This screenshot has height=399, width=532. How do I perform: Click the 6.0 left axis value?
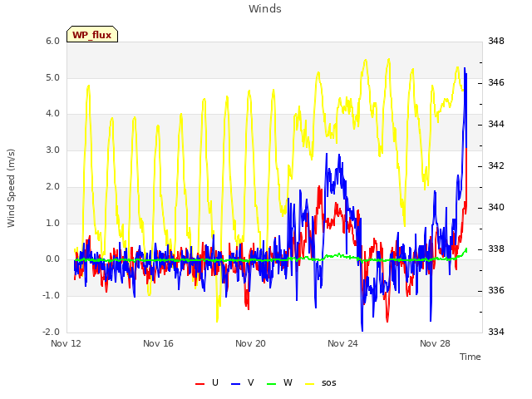[52, 41]
